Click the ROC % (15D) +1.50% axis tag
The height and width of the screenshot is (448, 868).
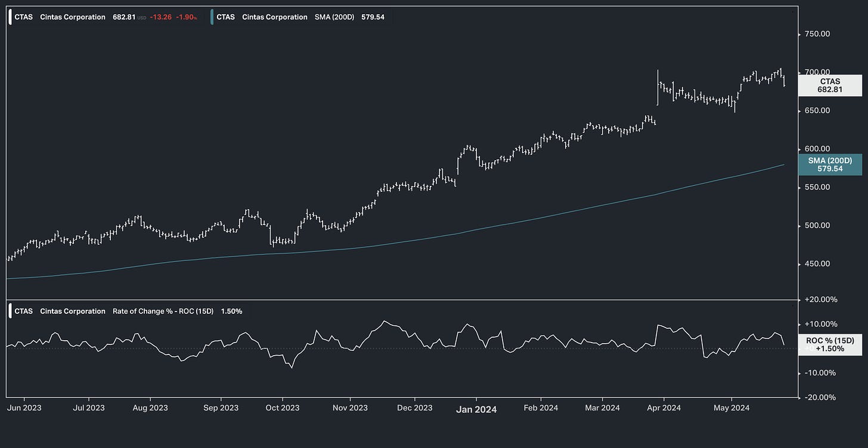830,344
